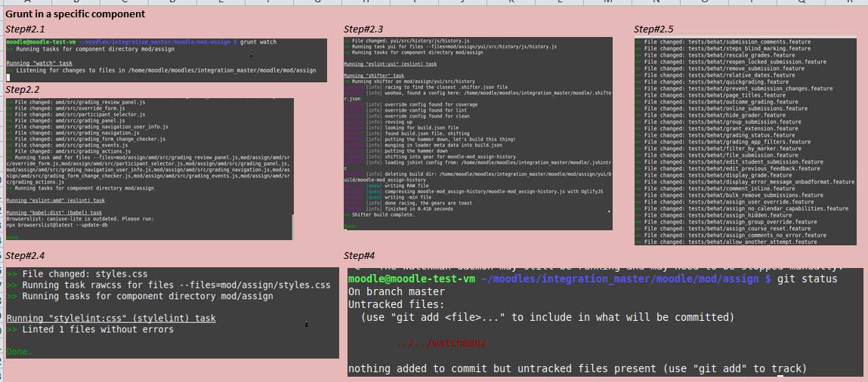The height and width of the screenshot is (382, 868).
Task: Click the red "../../watchman/" path
Action: click(443, 343)
